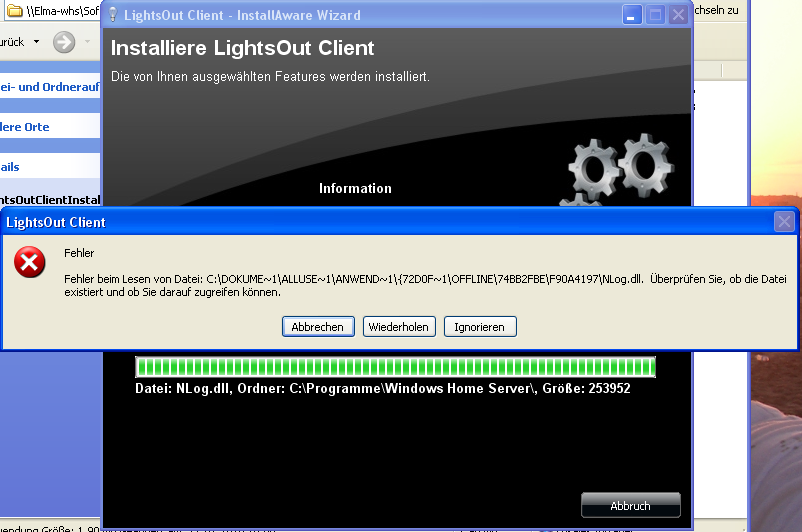Click the Abbrechen button in error dialog
This screenshot has width=802, height=532.
[x=318, y=327]
